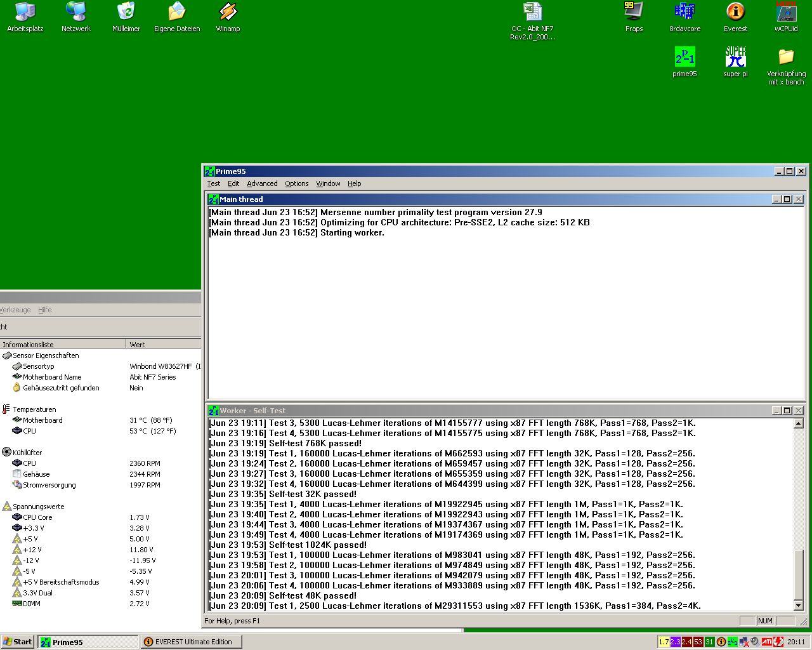Click the Prime95 title bar icon

tap(209, 171)
